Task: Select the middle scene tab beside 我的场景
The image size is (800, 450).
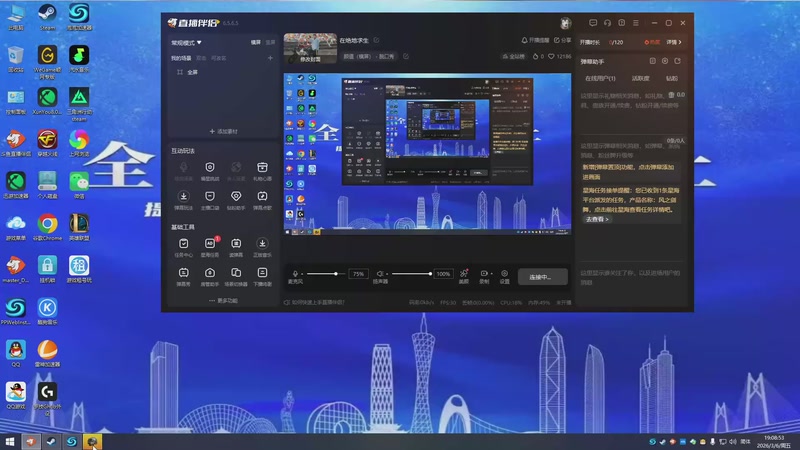Action: [202, 58]
